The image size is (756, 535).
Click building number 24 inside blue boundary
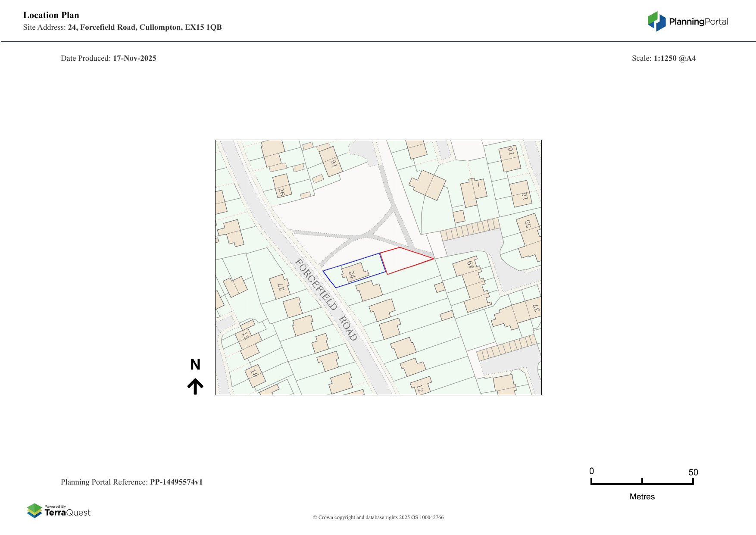point(353,274)
